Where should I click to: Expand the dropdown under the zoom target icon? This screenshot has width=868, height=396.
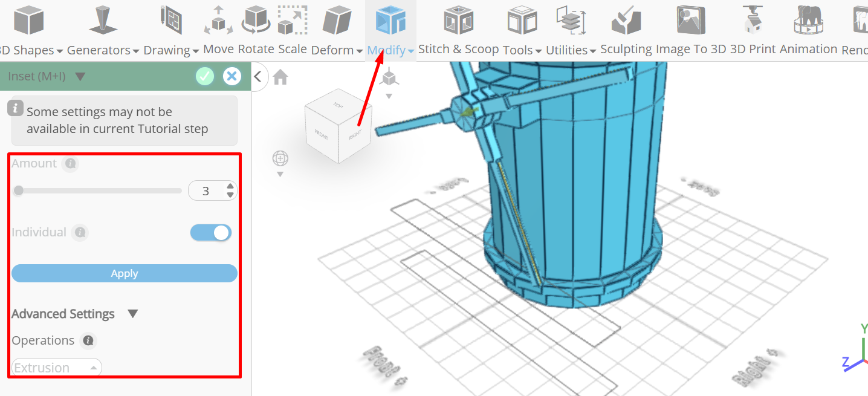pyautogui.click(x=280, y=175)
